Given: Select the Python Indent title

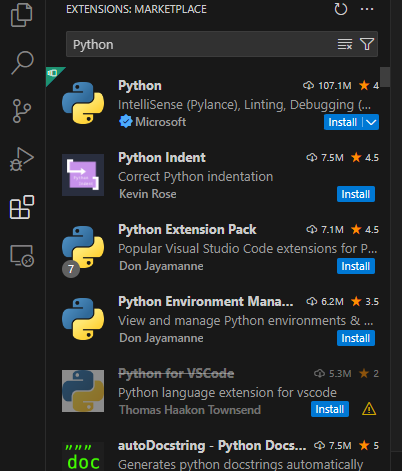Looking at the screenshot, I should [162, 157].
